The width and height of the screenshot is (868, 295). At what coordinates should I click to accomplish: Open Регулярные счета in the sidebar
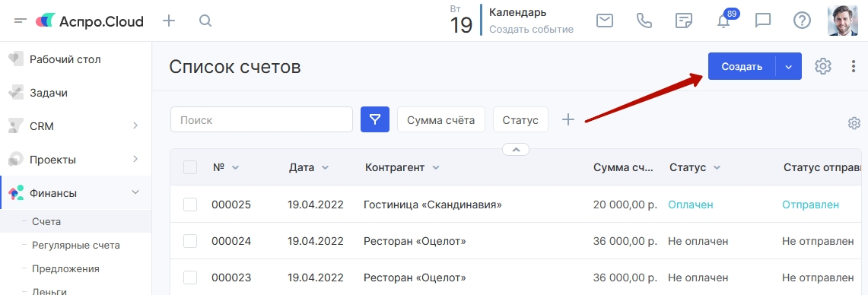[x=76, y=245]
